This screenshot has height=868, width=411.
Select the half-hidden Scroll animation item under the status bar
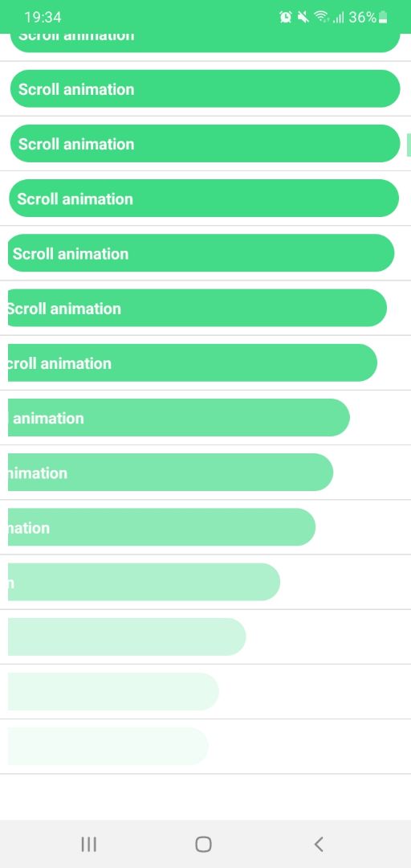(x=205, y=43)
